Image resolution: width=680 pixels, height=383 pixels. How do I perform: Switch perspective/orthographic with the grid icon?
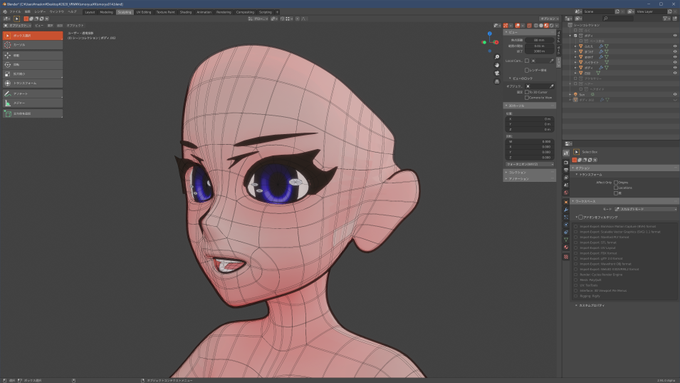[497, 82]
